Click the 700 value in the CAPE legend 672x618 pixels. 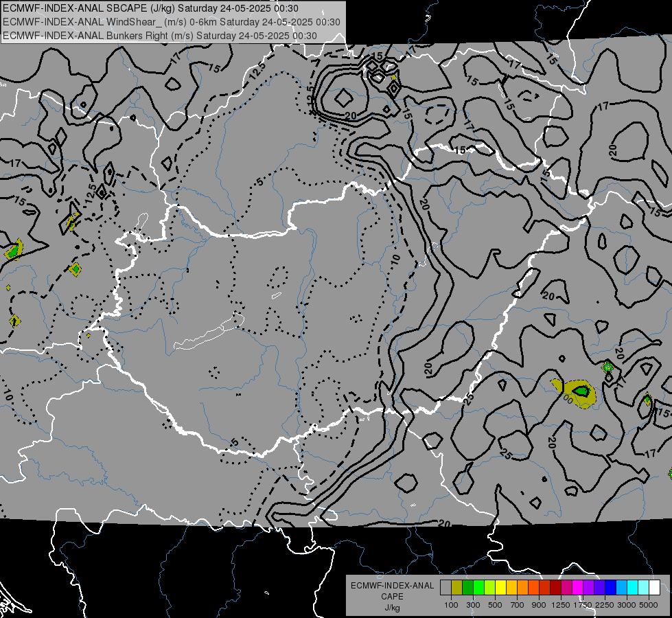click(517, 605)
